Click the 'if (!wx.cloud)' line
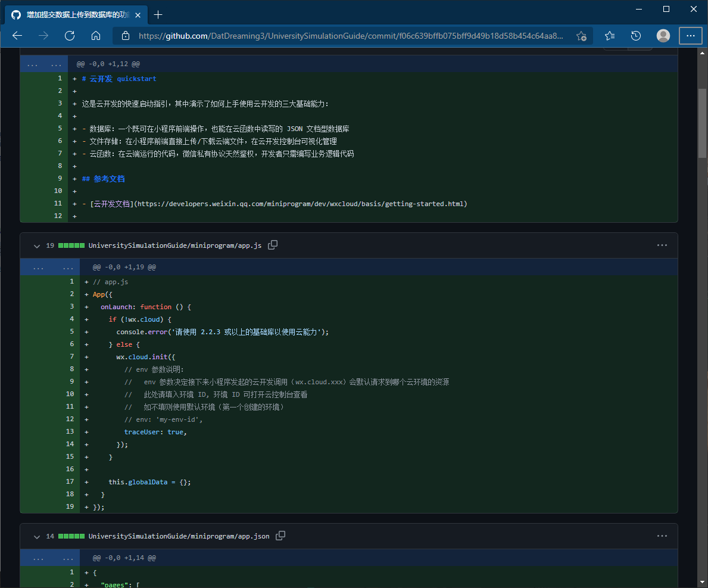Viewport: 708px width, 588px height. (140, 320)
